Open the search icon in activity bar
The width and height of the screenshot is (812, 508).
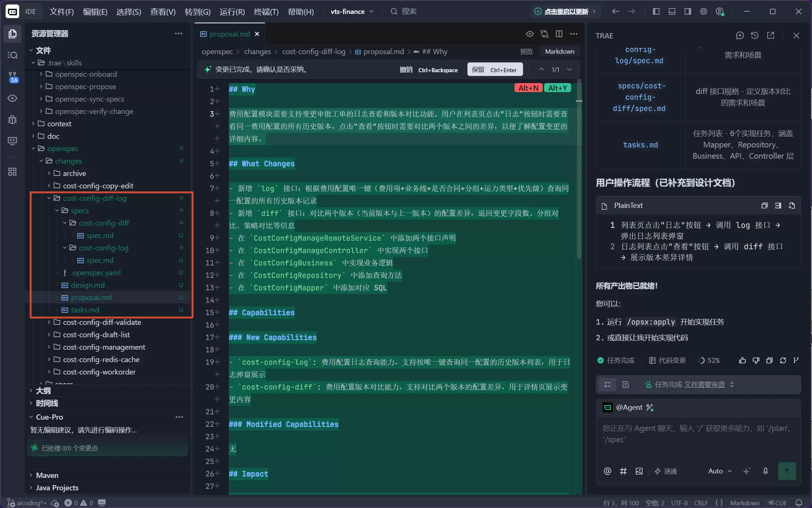click(x=12, y=55)
